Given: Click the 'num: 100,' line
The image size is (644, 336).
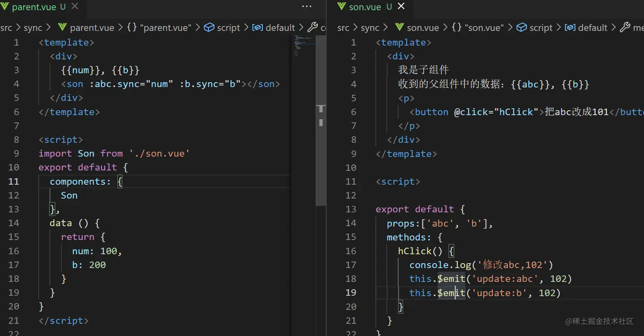Looking at the screenshot, I should click(97, 251).
